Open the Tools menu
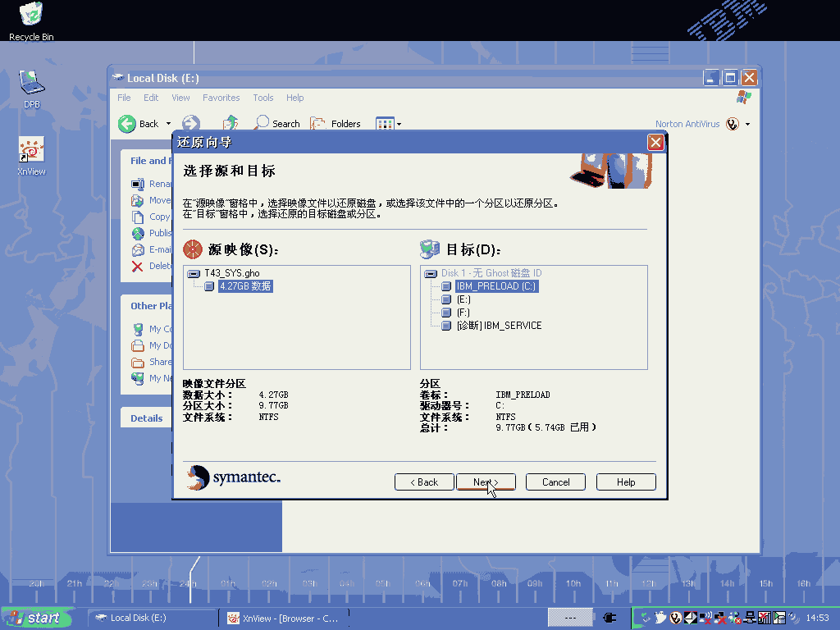The image size is (840, 630). click(262, 98)
